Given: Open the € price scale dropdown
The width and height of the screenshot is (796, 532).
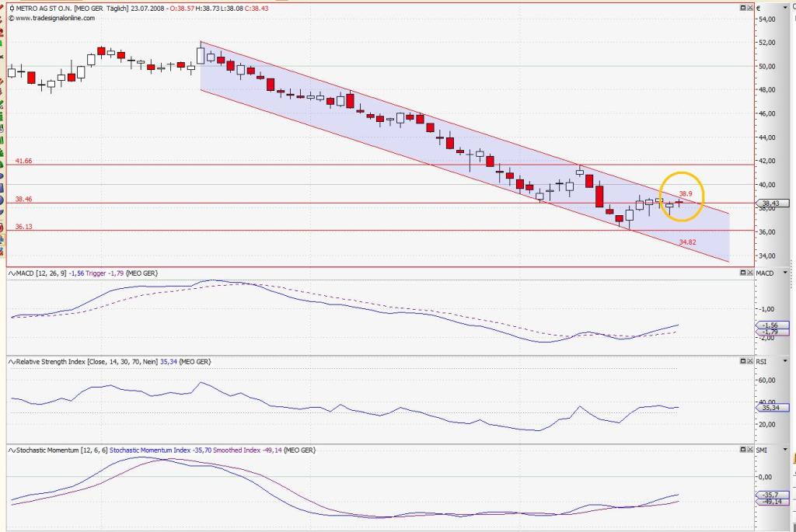Looking at the screenshot, I should (785, 8).
